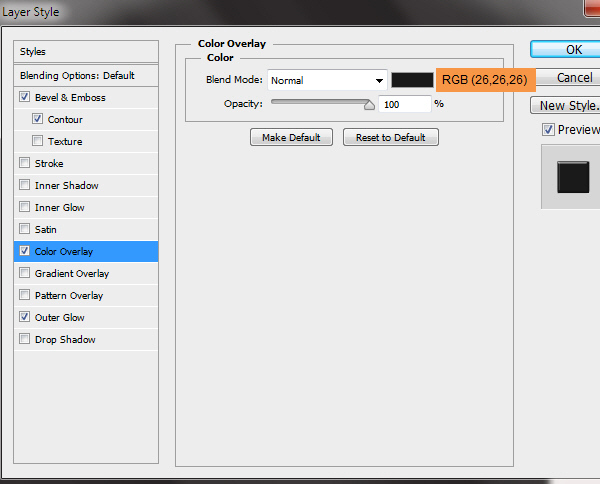Select Blending Options: Default
The width and height of the screenshot is (600, 484).
pos(77,76)
